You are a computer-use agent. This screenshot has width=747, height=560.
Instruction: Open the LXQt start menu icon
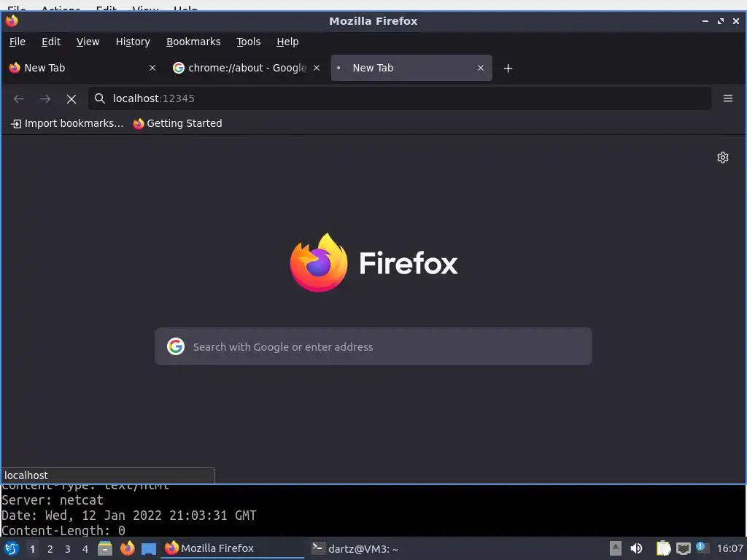tap(12, 548)
